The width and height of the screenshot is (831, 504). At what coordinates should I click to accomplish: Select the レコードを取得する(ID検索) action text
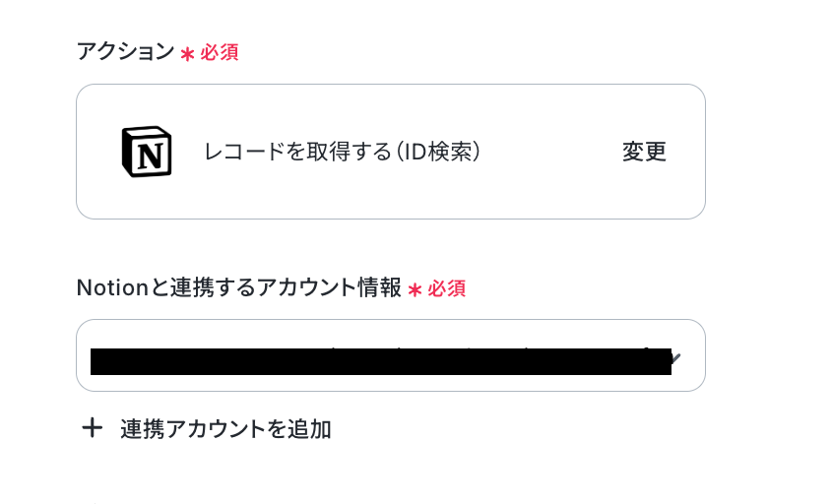[x=342, y=152]
